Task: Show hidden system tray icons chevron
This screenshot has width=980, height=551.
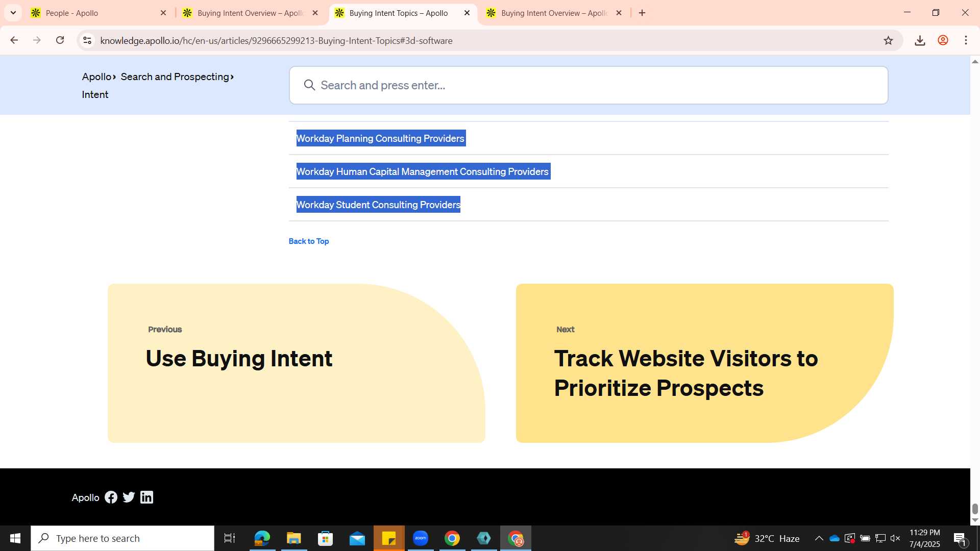Action: coord(819,538)
